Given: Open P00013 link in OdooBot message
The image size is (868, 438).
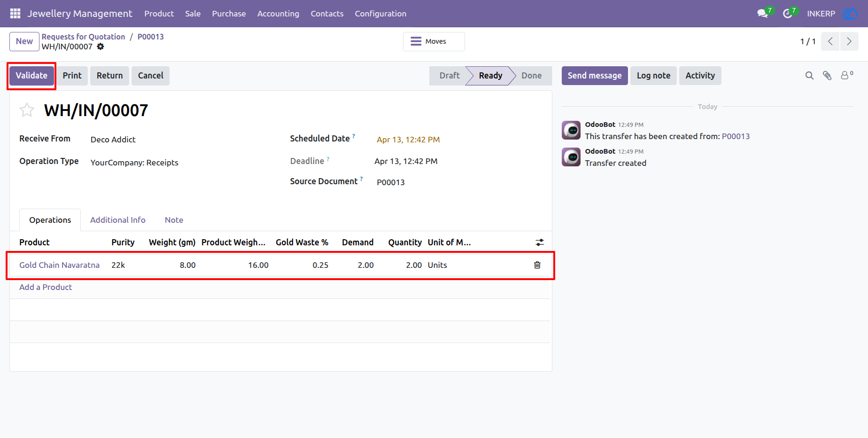Looking at the screenshot, I should tap(736, 136).
